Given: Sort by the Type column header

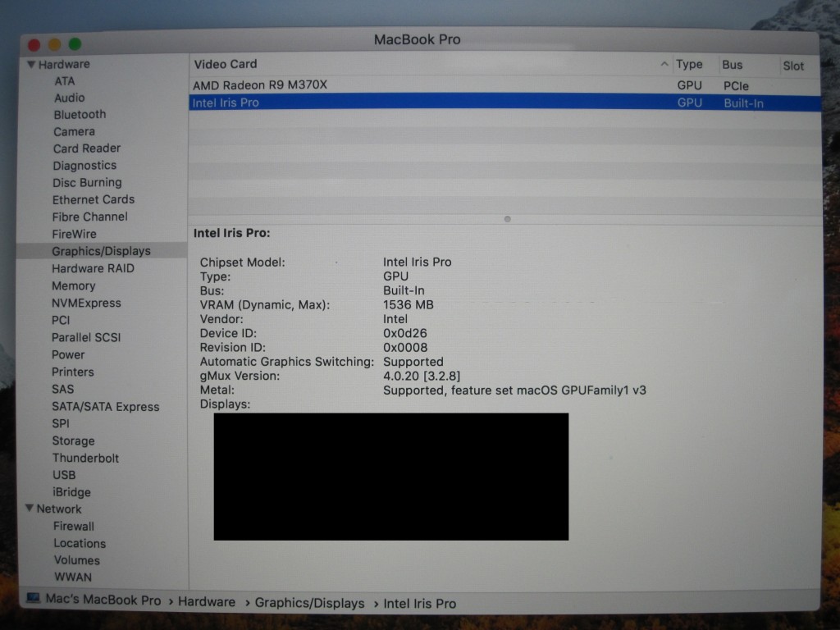Looking at the screenshot, I should [689, 64].
